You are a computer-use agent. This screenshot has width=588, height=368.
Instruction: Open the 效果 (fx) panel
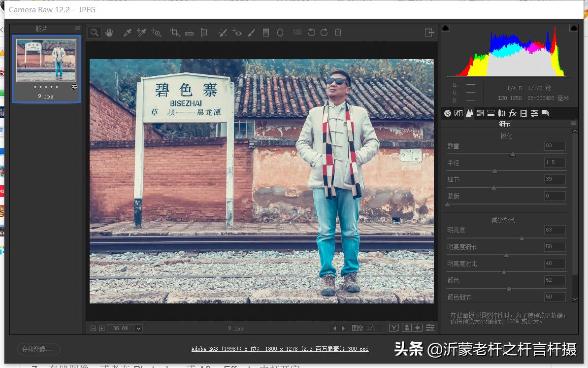click(x=513, y=113)
